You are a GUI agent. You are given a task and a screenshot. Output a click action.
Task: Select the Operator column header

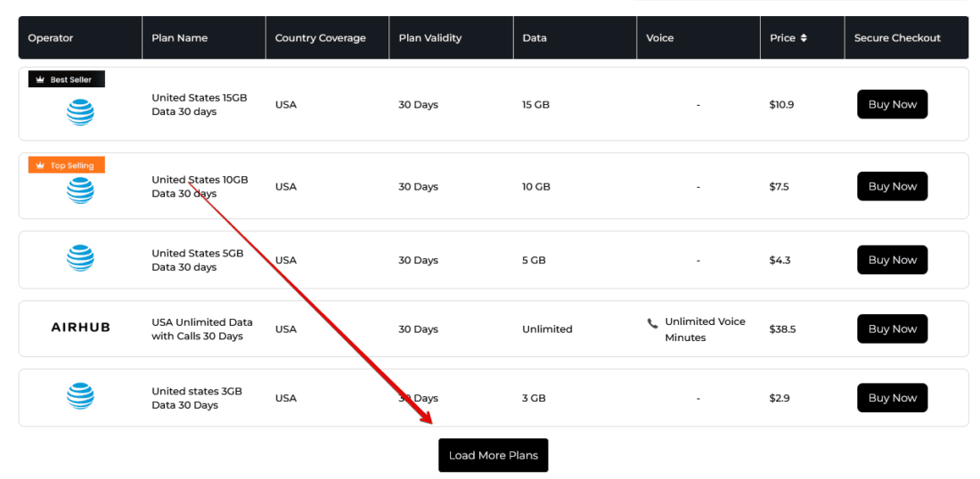point(51,38)
